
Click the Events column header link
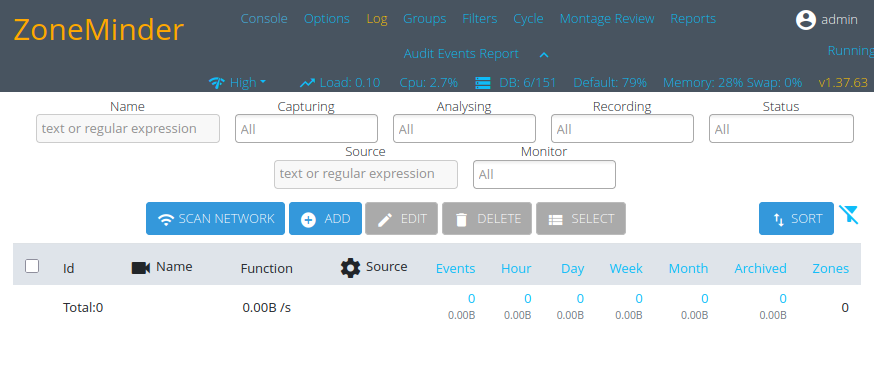click(x=455, y=268)
